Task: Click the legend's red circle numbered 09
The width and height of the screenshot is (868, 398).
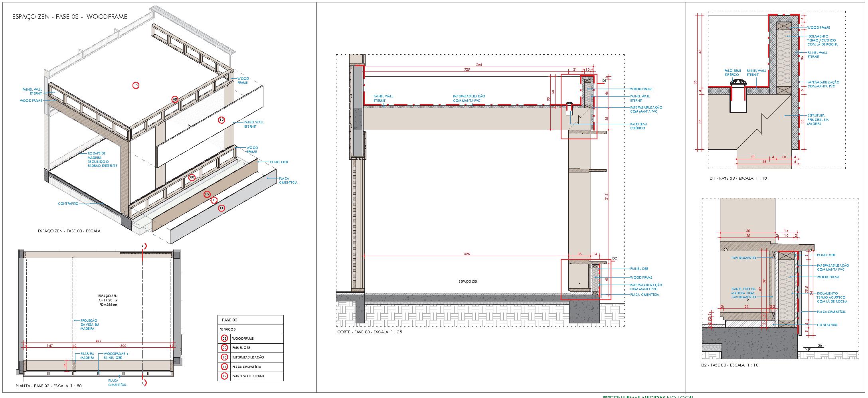Action: coord(224,348)
